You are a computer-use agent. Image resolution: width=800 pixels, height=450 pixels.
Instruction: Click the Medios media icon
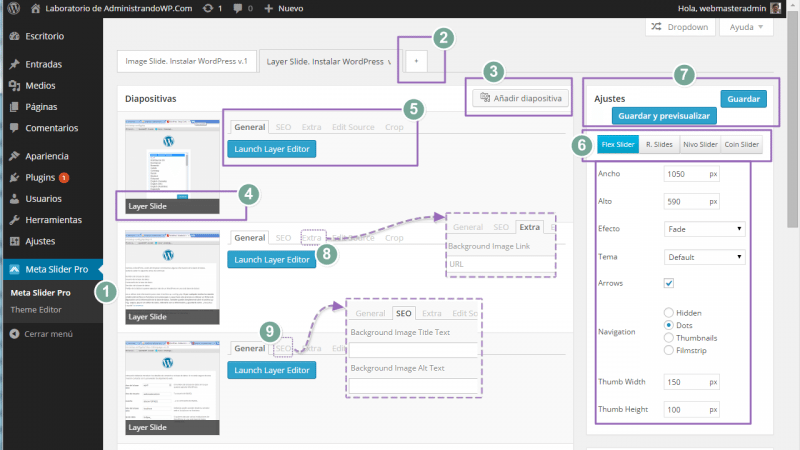tap(14, 86)
